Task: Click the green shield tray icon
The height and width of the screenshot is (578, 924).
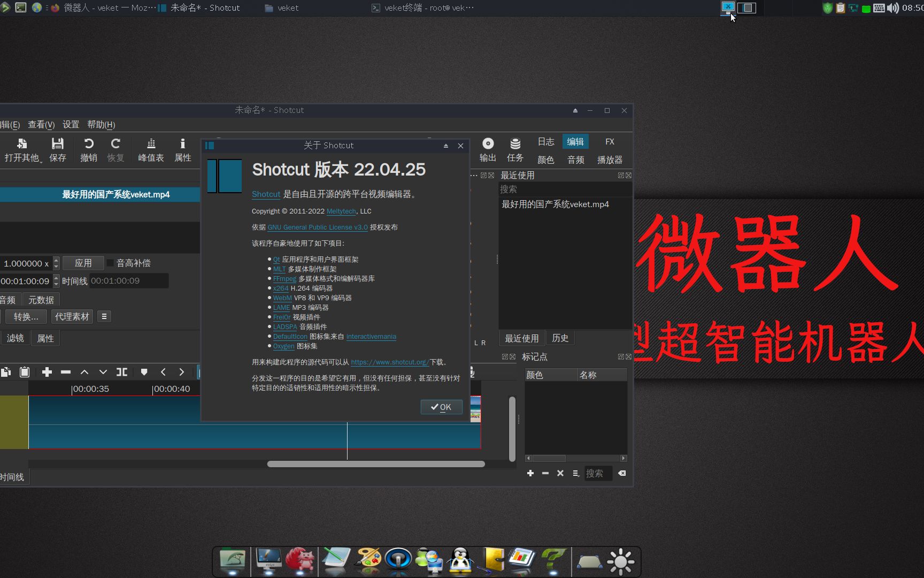Action: [x=828, y=8]
